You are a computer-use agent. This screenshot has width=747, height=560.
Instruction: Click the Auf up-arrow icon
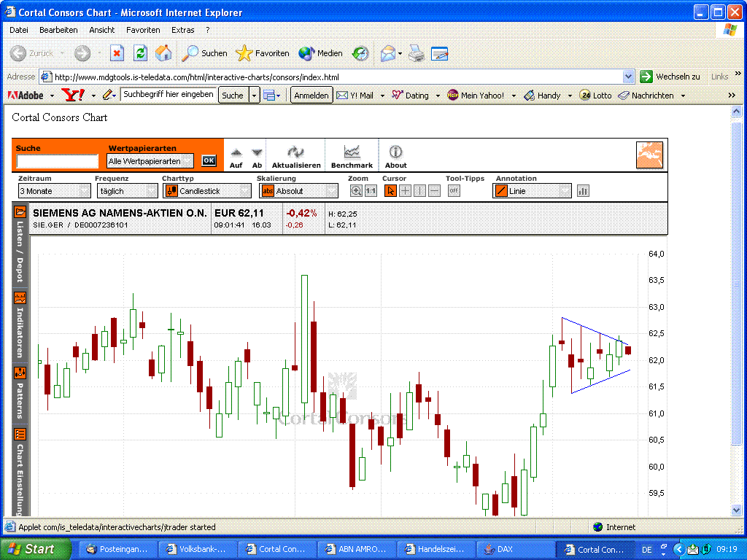pos(236,153)
